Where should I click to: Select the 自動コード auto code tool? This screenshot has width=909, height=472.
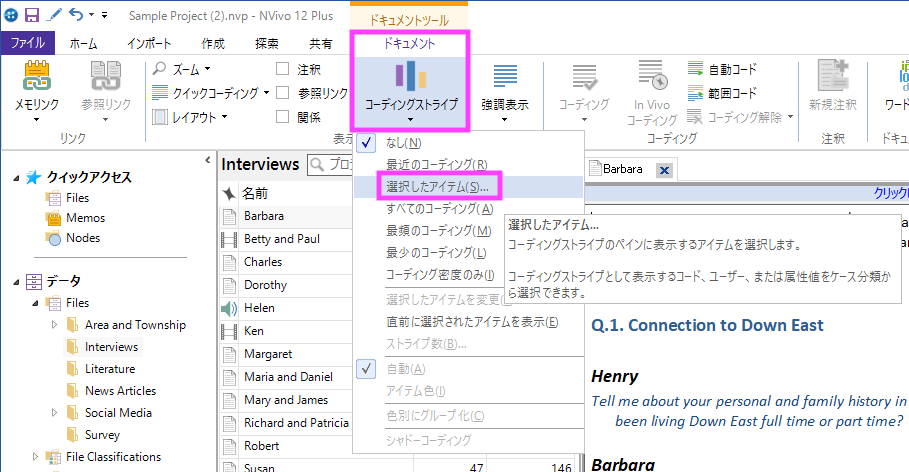click(x=697, y=69)
